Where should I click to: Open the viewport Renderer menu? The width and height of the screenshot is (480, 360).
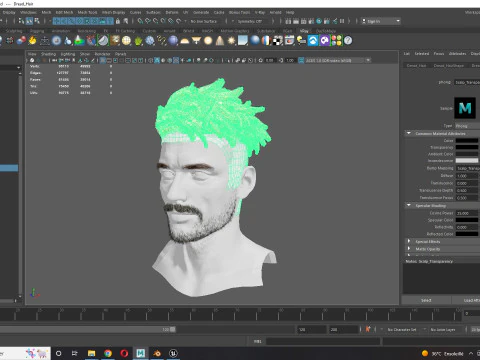coord(102,54)
